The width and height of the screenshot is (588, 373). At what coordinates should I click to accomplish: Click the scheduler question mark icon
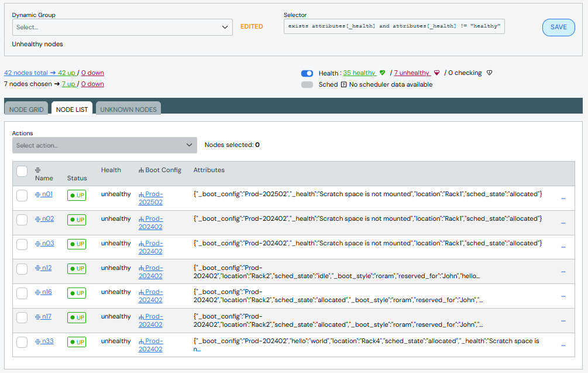tap(343, 84)
